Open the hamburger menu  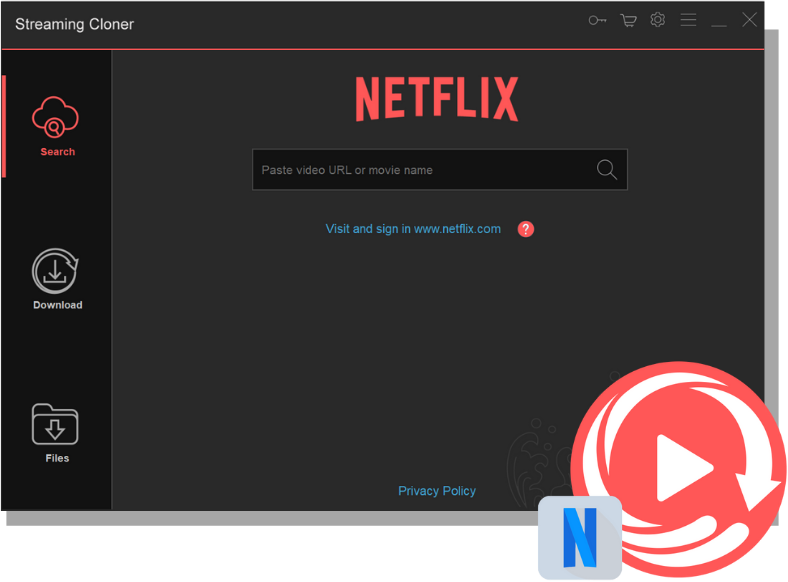tap(688, 20)
